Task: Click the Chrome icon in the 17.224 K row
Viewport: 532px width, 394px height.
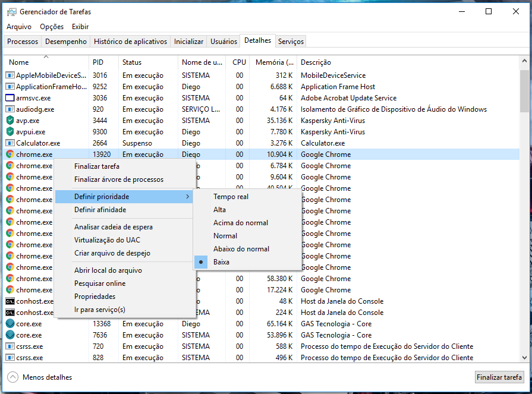Action: [x=10, y=290]
